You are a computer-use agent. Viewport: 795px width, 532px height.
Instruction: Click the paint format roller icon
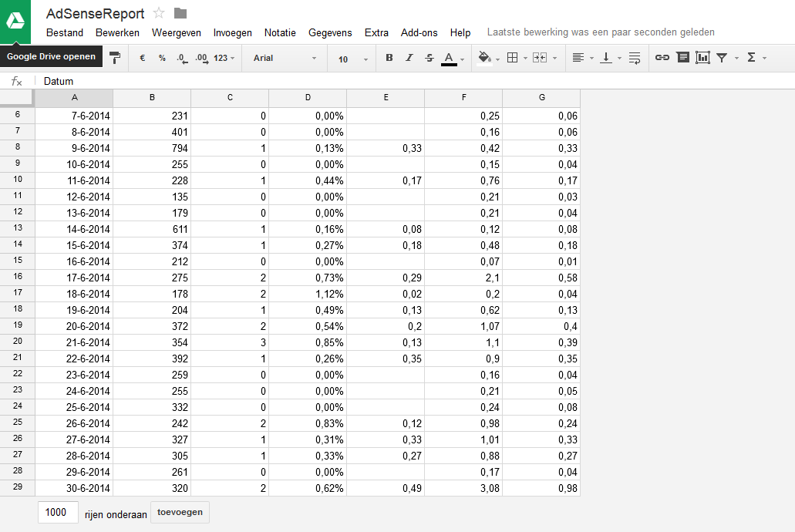click(115, 58)
